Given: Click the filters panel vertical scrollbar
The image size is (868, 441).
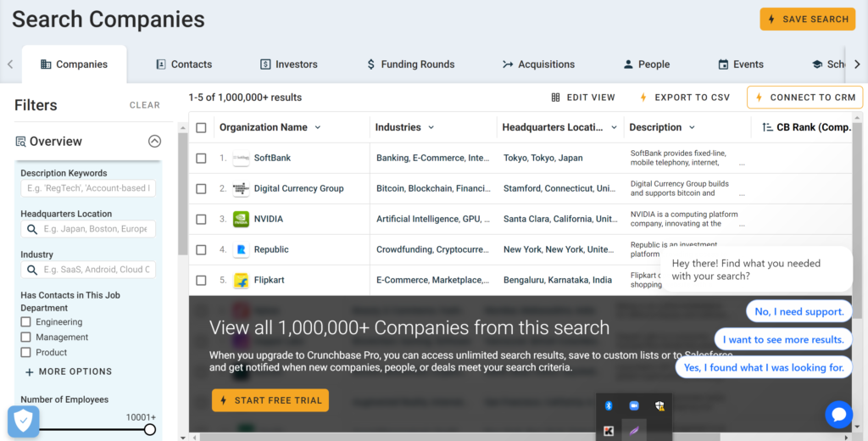Looking at the screenshot, I should tap(183, 194).
